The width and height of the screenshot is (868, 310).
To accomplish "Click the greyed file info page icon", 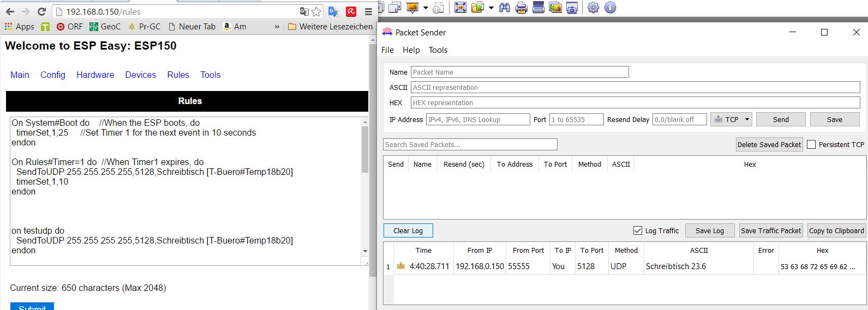I will [x=438, y=8].
